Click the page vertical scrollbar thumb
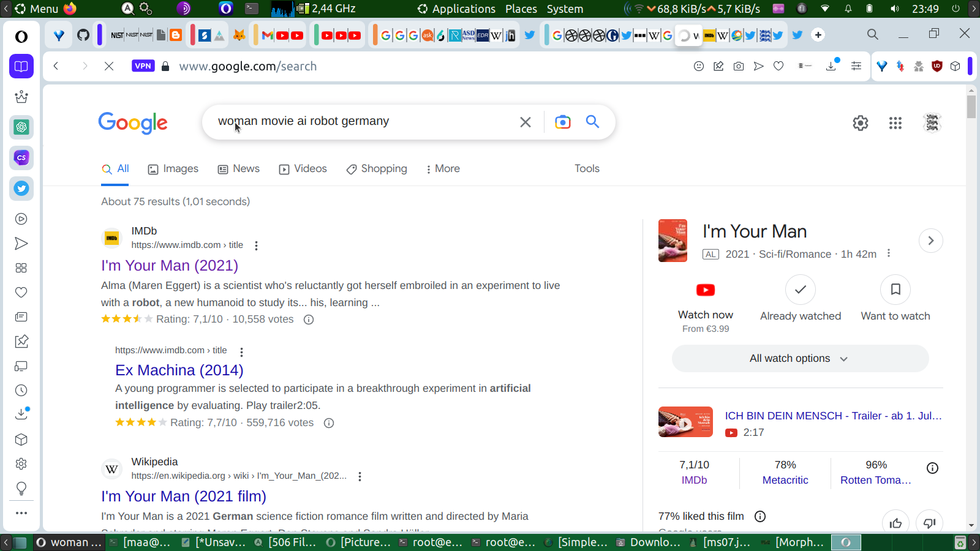Screen dimensions: 980x551 coord(971,107)
